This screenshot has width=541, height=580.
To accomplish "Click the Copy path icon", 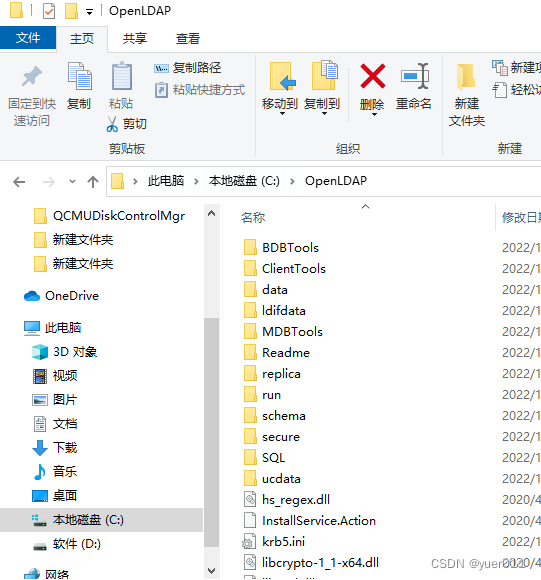I will pyautogui.click(x=161, y=68).
